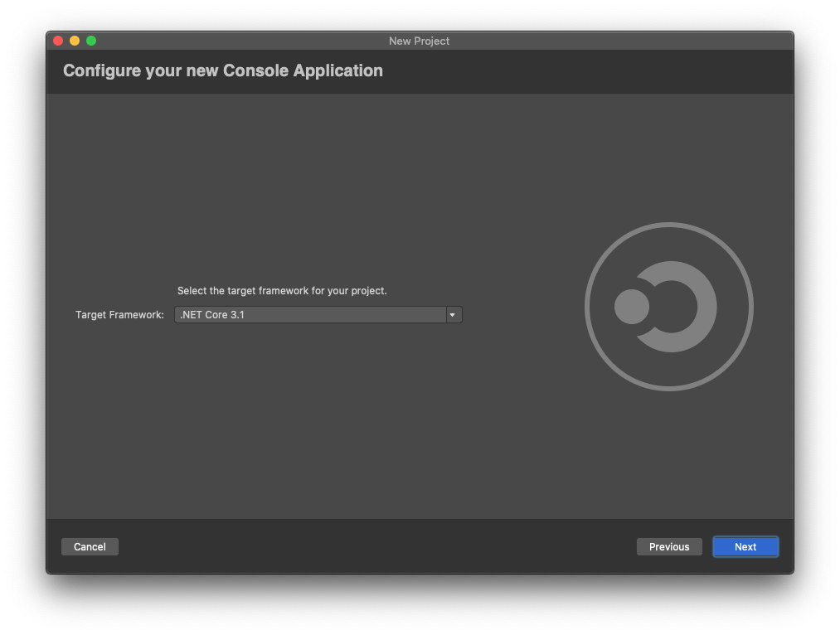Open the Target Framework dropdown arrow

tap(454, 315)
